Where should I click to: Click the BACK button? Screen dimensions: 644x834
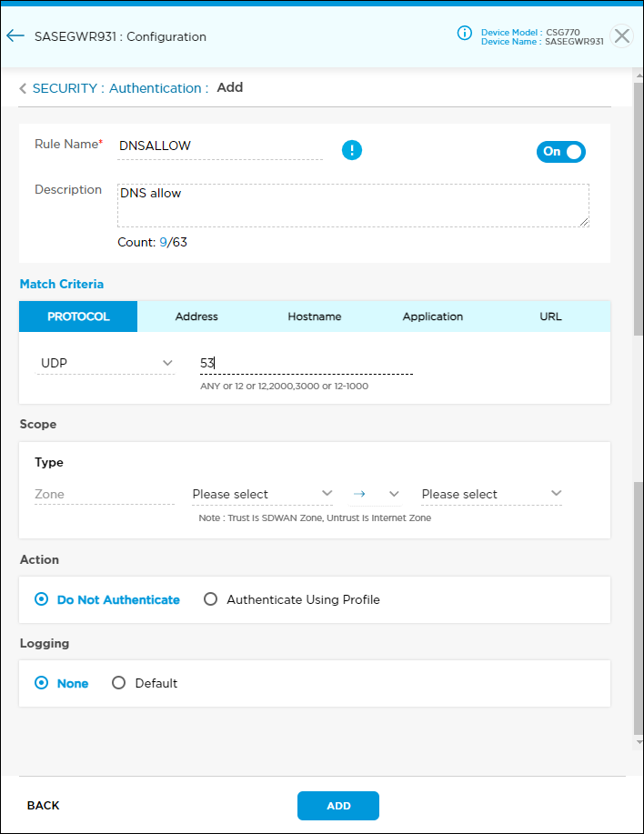coord(42,805)
